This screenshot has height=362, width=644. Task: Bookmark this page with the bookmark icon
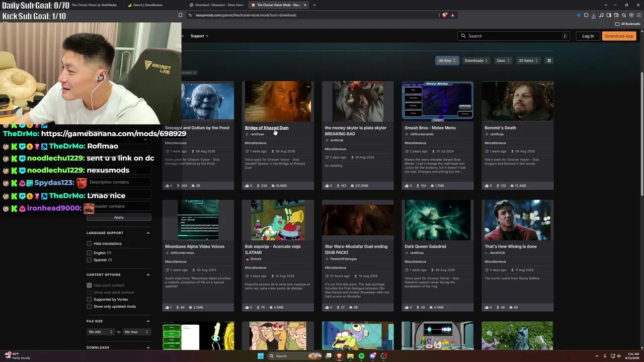(x=180, y=15)
